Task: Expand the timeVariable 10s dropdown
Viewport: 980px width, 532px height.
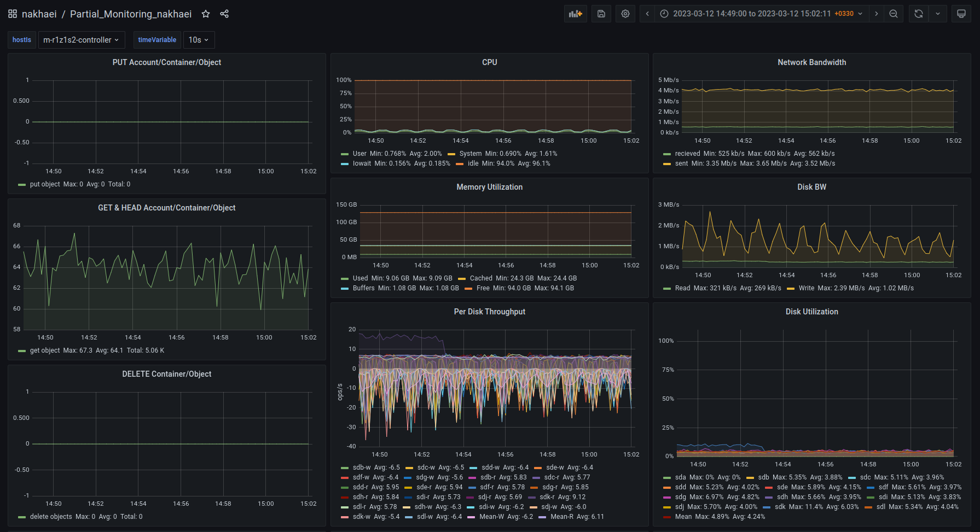Action: [199, 40]
